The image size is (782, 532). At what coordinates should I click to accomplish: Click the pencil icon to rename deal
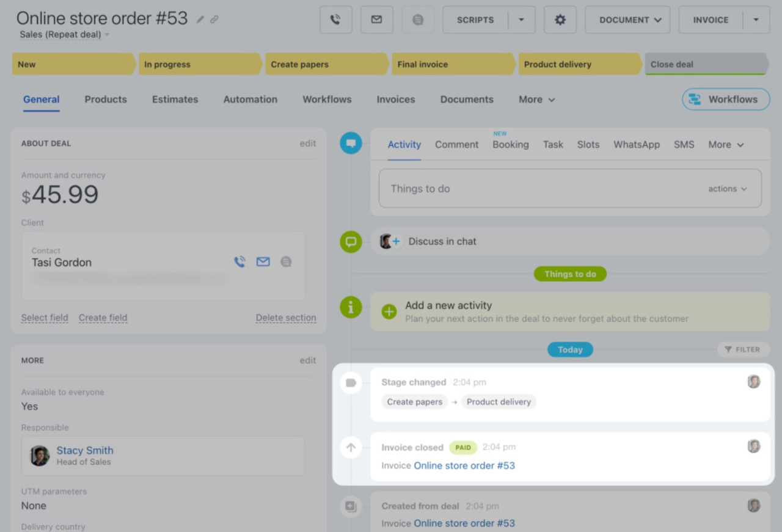200,20
